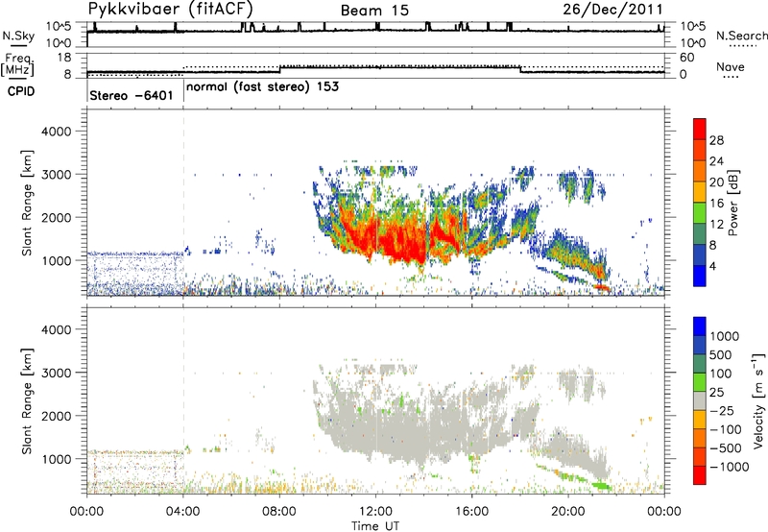Viewport: 768px width, 532px height.
Task: Click the '16:00' time tick label
Action: [x=472, y=512]
